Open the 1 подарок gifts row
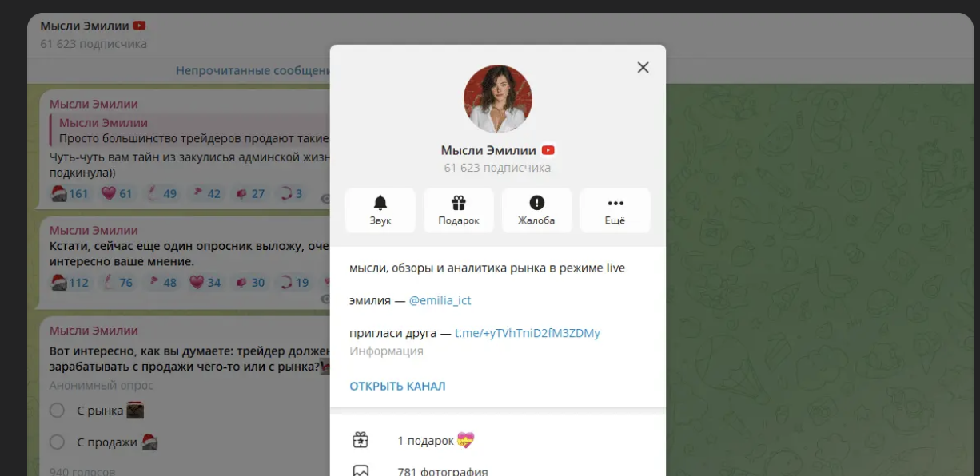This screenshot has height=476, width=980. pos(435,441)
